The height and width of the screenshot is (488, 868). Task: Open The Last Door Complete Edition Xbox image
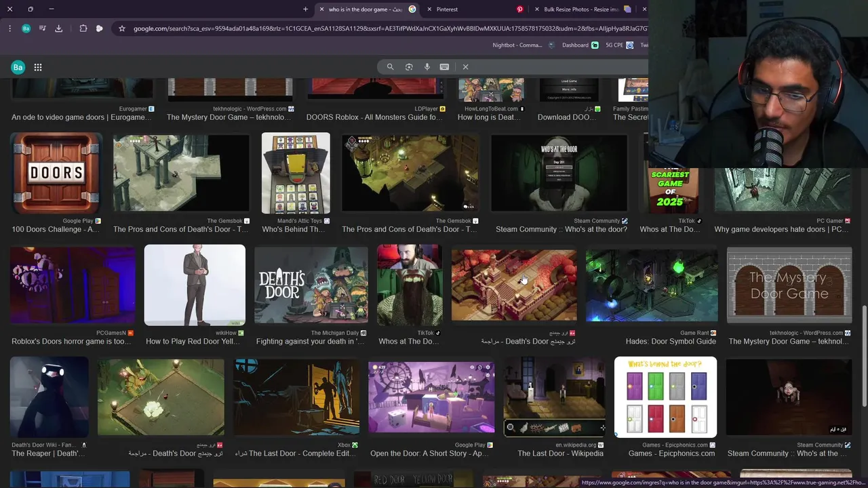(296, 397)
